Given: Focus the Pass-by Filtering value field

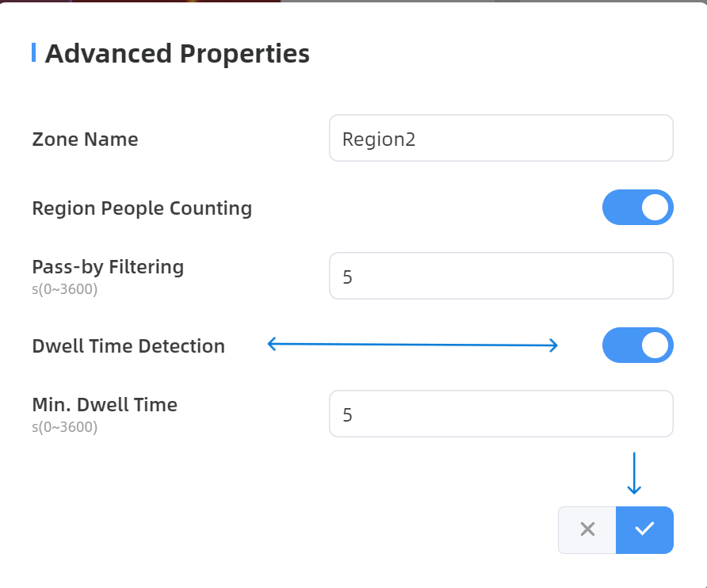Looking at the screenshot, I should (x=501, y=277).
